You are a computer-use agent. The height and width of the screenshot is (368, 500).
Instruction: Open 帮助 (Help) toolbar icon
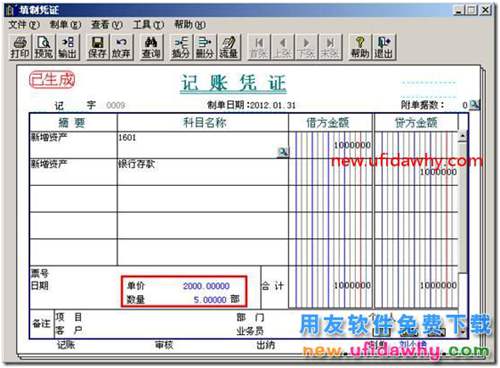(x=359, y=47)
